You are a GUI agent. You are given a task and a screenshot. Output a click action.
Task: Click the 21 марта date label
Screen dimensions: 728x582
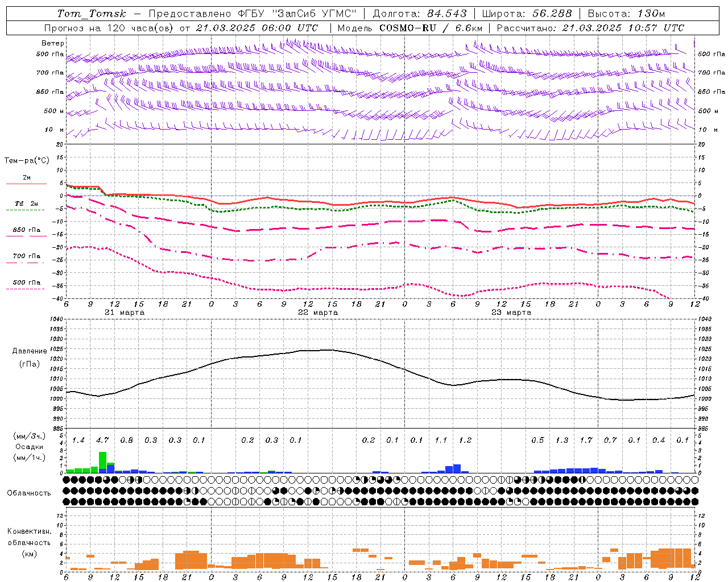[125, 312]
